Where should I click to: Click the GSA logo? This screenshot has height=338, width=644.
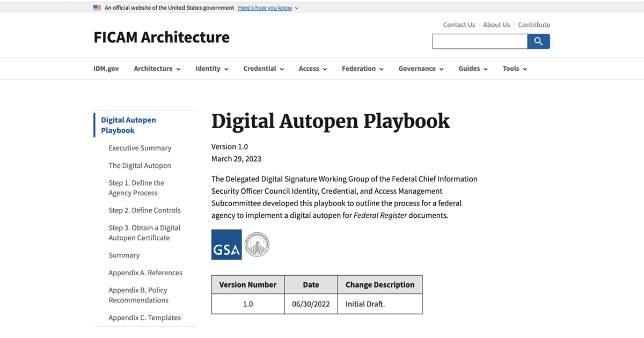(226, 244)
